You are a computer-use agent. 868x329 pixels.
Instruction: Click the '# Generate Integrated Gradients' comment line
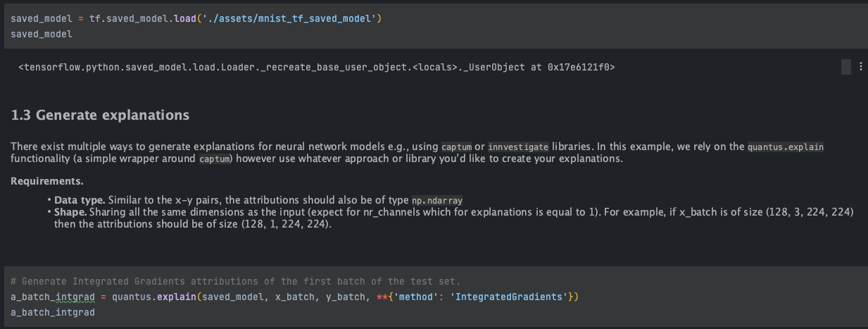[236, 281]
